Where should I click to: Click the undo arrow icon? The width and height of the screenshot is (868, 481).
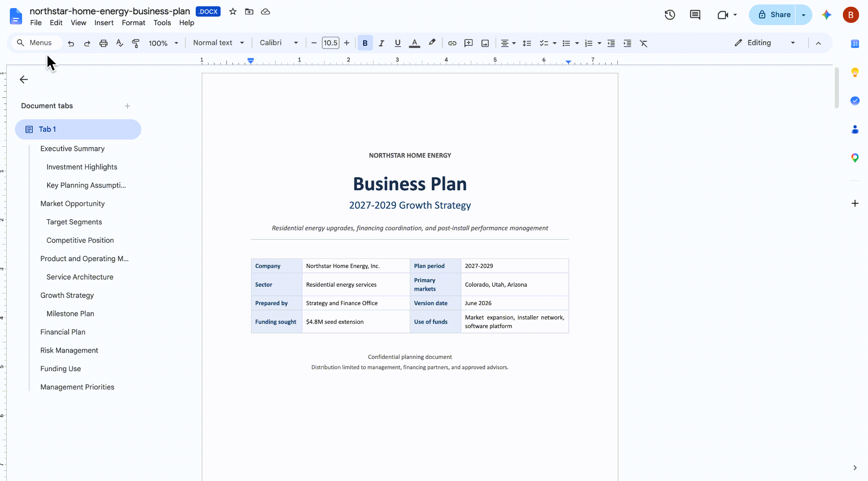pyautogui.click(x=71, y=43)
